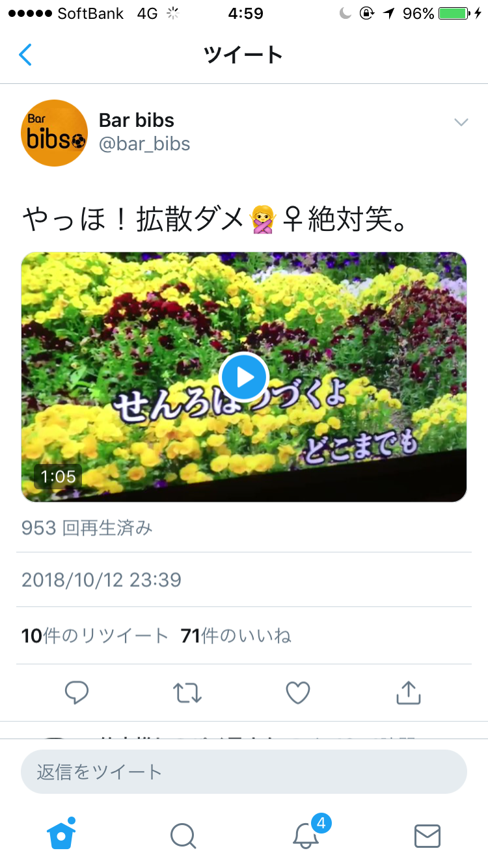Open @bar_bibs username handle
This screenshot has width=488, height=868.
point(144,144)
